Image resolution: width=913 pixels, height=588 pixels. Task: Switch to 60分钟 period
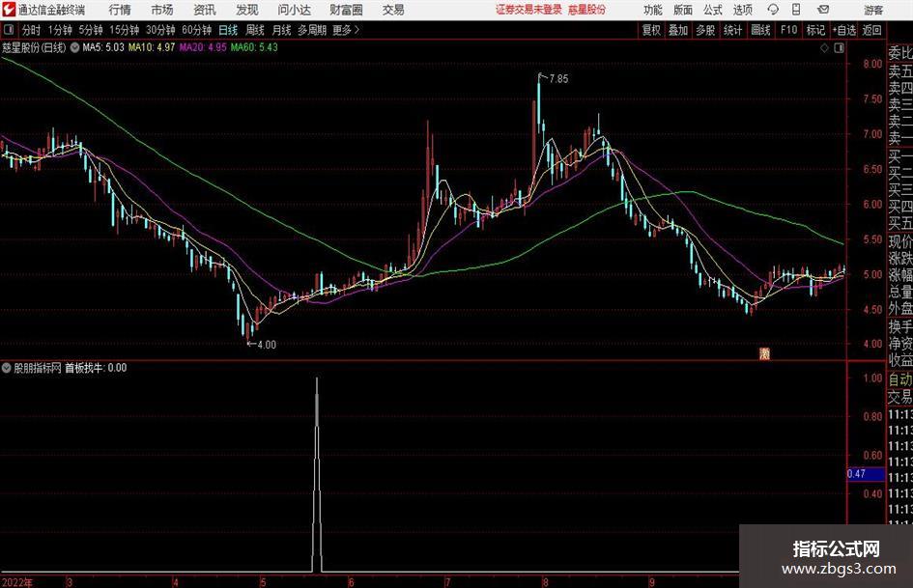(197, 30)
